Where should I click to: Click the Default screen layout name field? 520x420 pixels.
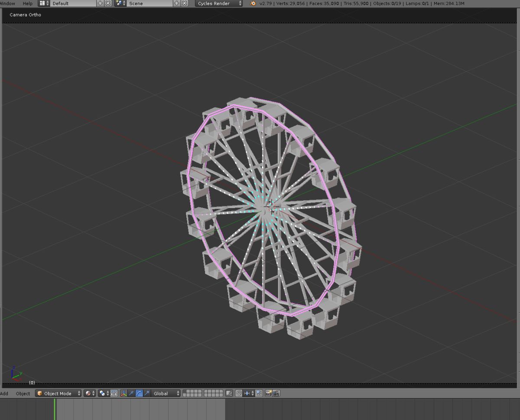pos(74,3)
